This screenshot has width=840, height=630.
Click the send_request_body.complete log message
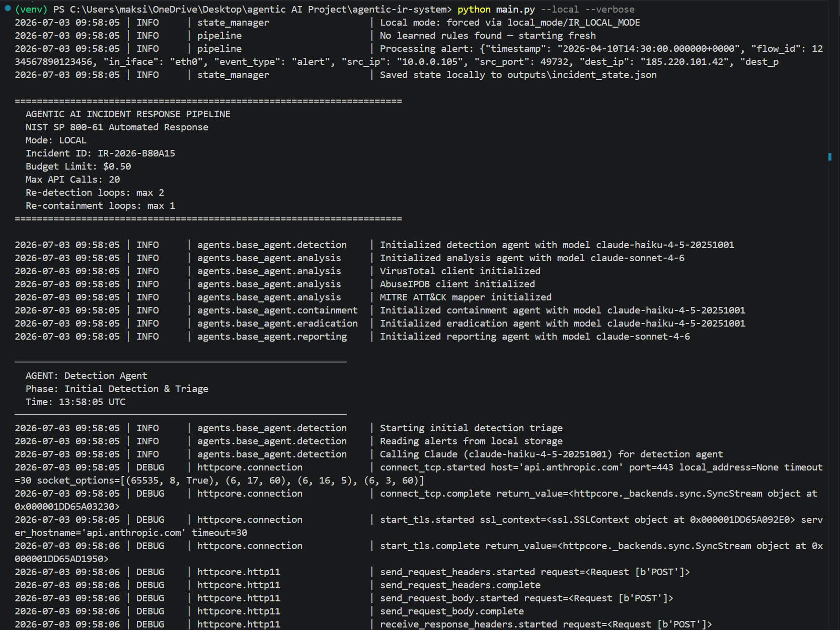pyautogui.click(x=452, y=611)
